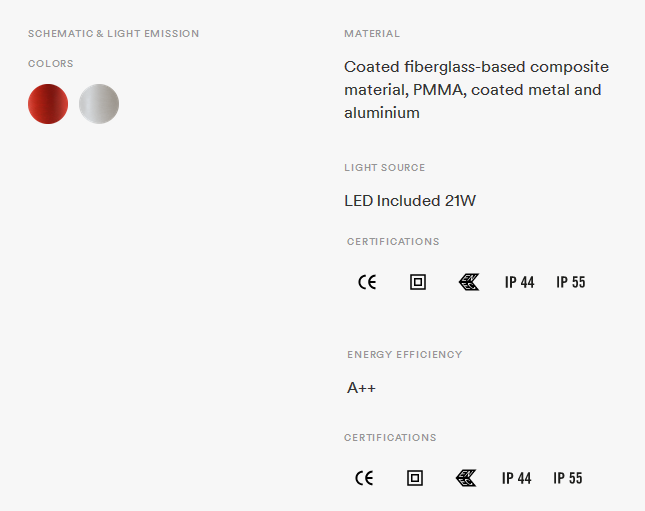Click the Light Source heading

pos(385,168)
